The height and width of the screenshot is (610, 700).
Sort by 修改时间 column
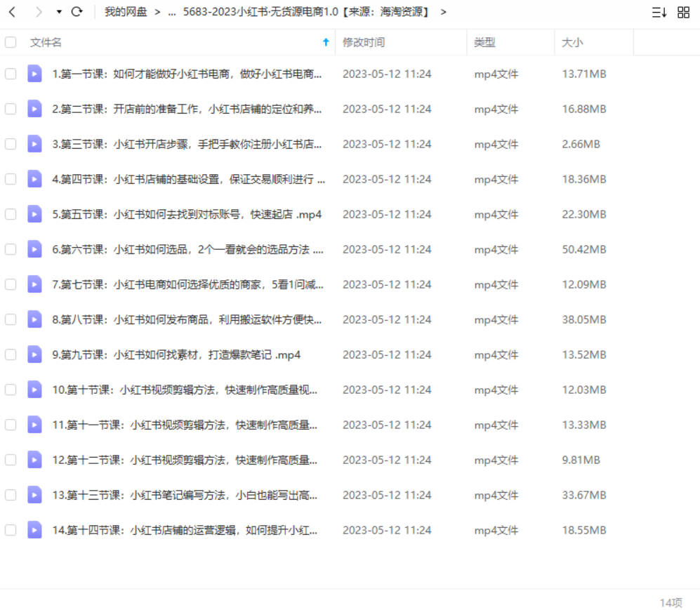click(x=364, y=42)
